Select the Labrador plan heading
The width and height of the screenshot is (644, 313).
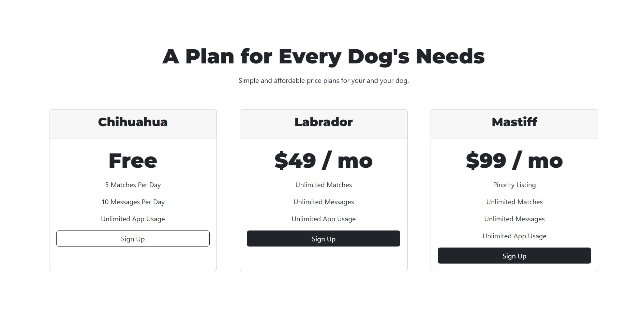click(323, 122)
